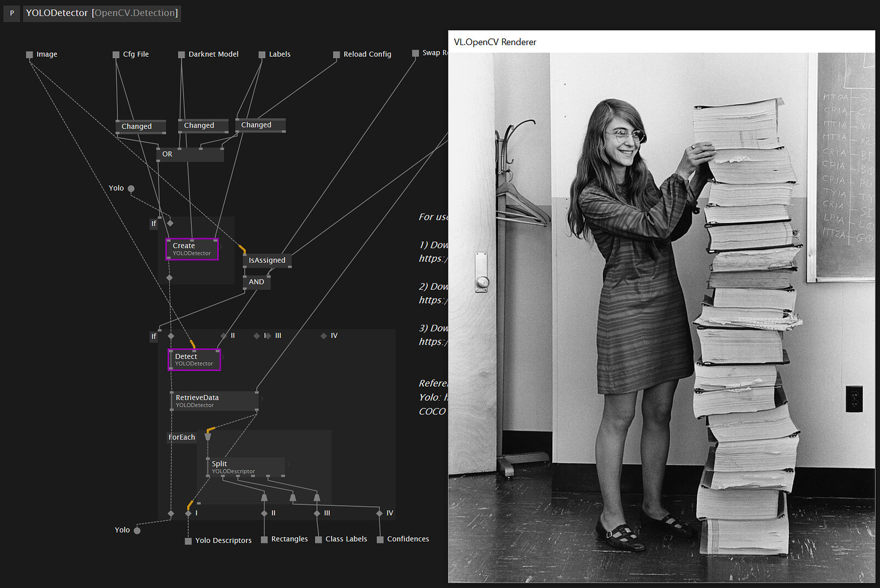This screenshot has height=588, width=880.
Task: Open the ForEach region label
Action: 182,437
